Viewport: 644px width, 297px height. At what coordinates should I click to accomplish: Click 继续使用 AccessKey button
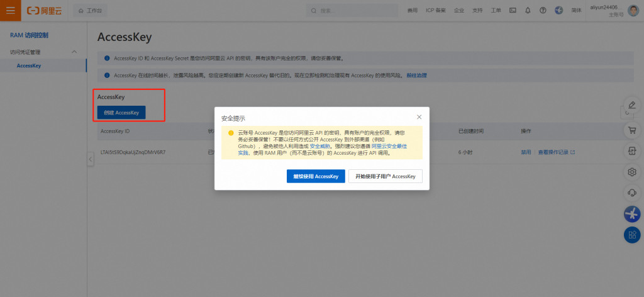click(316, 176)
